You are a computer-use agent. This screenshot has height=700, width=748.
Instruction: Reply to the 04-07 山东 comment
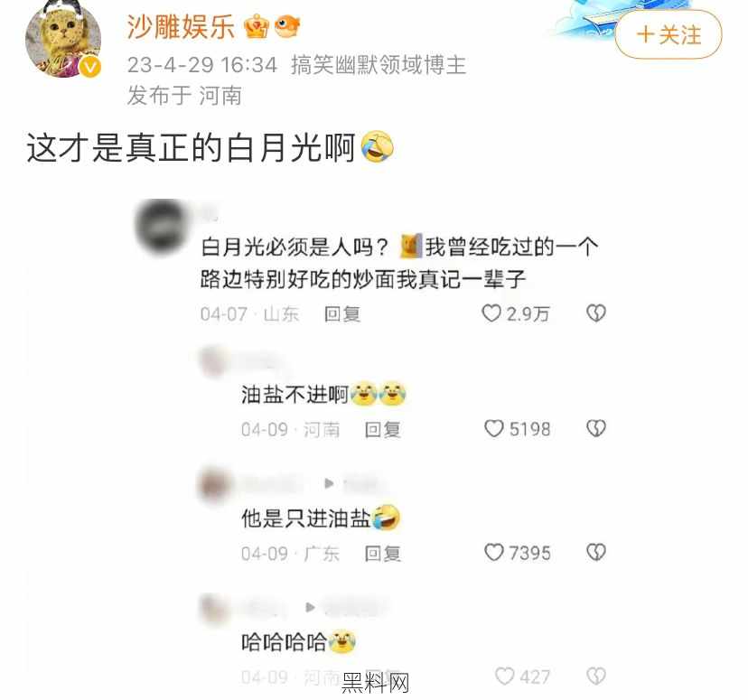coord(342,314)
